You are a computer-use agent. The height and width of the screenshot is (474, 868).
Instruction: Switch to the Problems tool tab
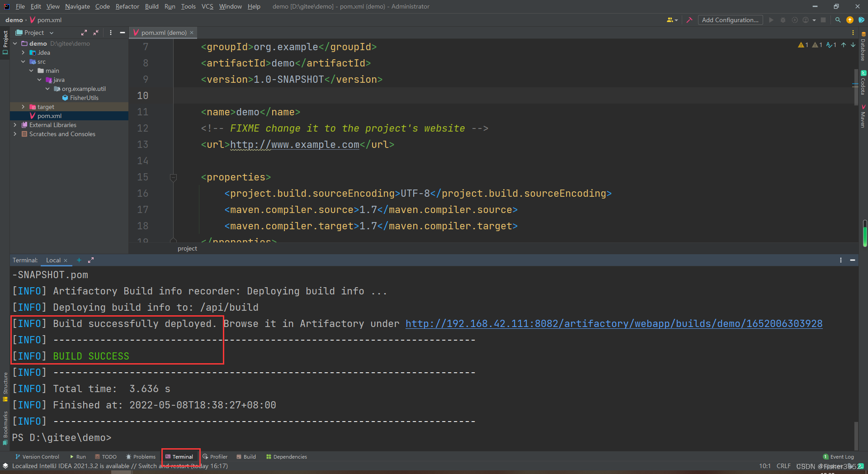pyautogui.click(x=141, y=457)
